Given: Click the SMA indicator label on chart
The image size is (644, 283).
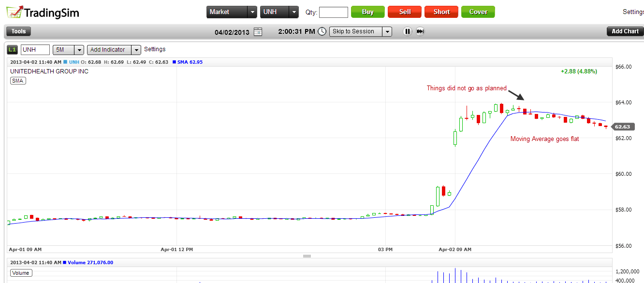Looking at the screenshot, I should pos(18,81).
